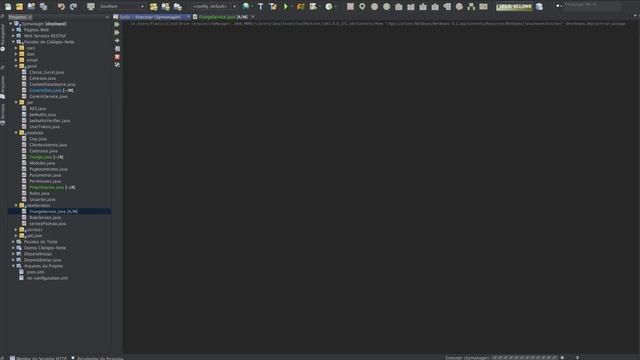Undo the last action
Viewport: 640px width, 360px height.
coord(61,7)
